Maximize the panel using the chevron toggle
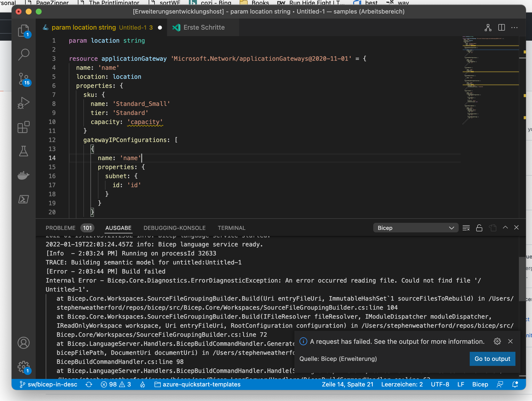The image size is (532, 401). click(505, 228)
